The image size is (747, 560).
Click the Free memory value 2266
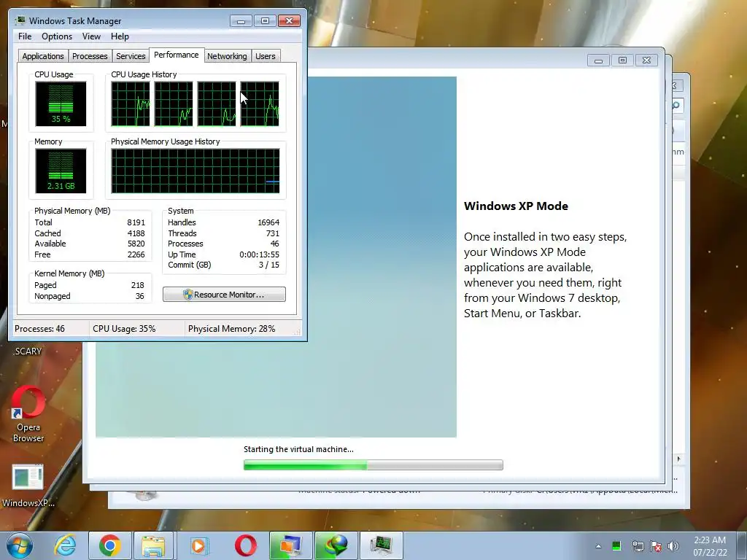pos(136,254)
